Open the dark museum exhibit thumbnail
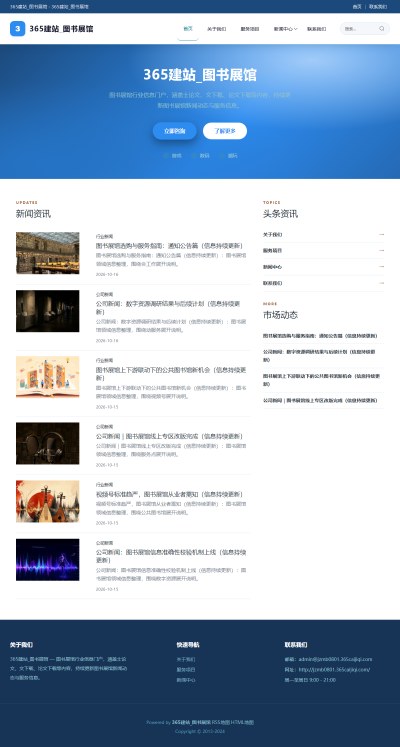This screenshot has height=747, width=400. pos(48,311)
